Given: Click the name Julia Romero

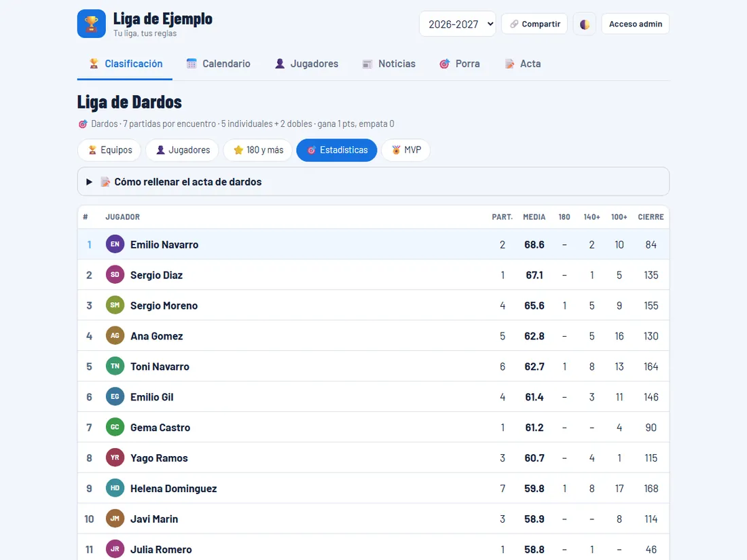Looking at the screenshot, I should pos(161,549).
